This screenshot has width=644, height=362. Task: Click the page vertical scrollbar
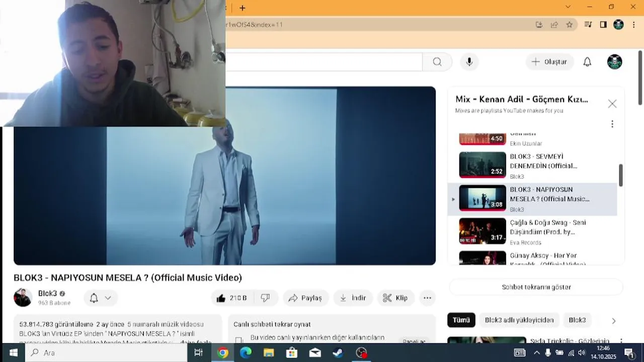click(x=640, y=78)
